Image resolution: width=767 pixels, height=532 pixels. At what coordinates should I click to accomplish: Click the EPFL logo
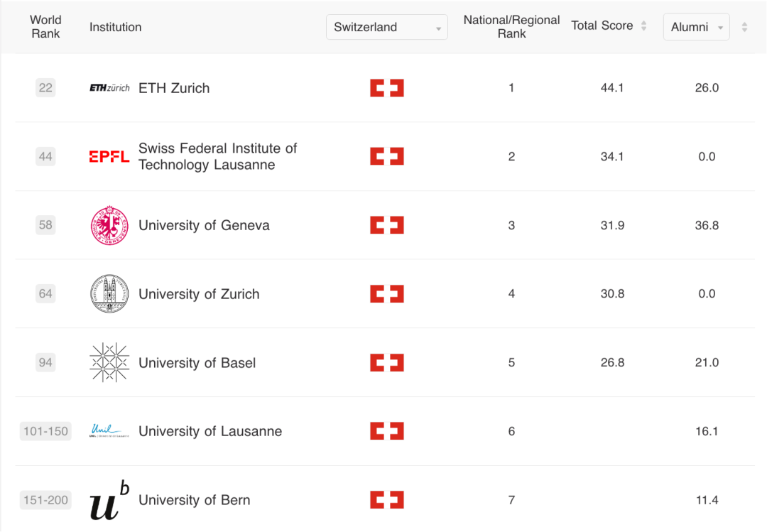tap(109, 156)
